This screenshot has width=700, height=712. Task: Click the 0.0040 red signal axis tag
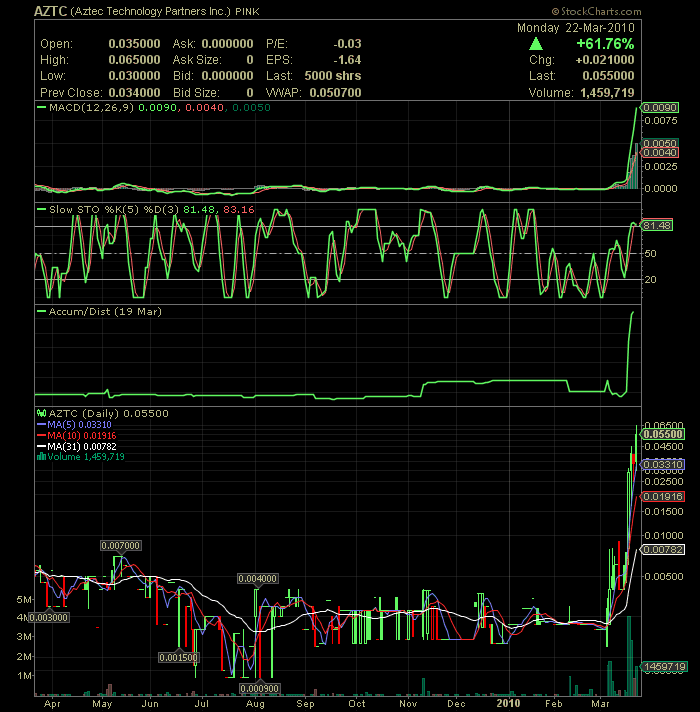pos(660,153)
